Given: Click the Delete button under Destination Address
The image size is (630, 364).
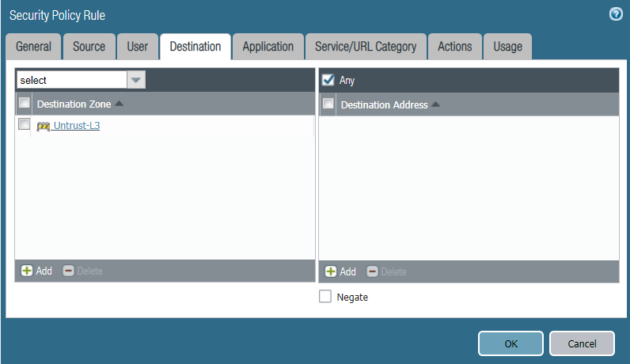Looking at the screenshot, I should (x=386, y=271).
